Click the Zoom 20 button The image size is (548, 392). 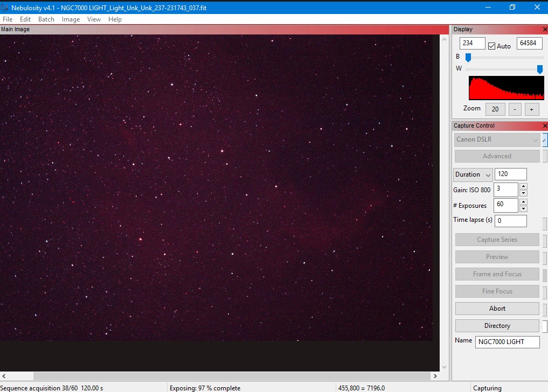[495, 109]
